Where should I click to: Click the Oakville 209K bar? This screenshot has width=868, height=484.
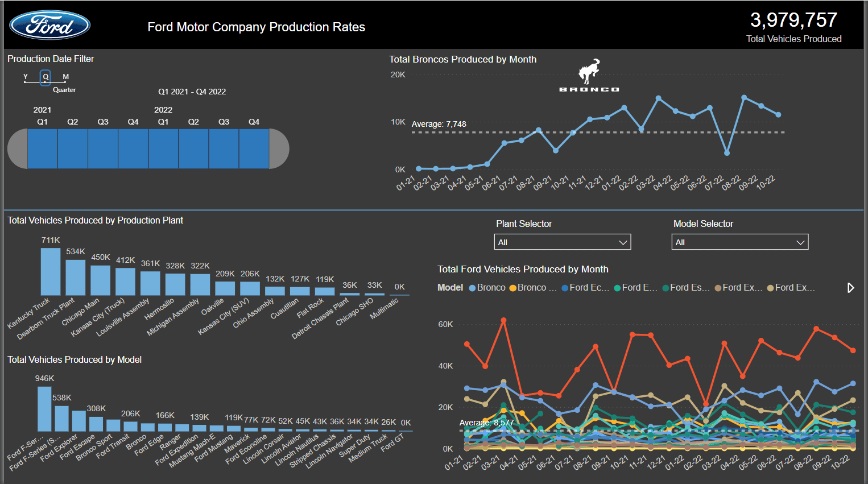(x=225, y=288)
